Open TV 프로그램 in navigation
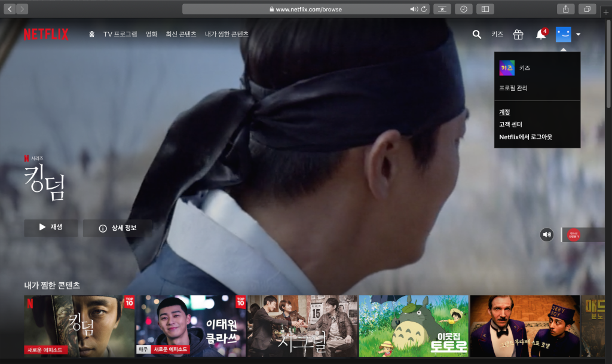612x364 pixels. 120,34
